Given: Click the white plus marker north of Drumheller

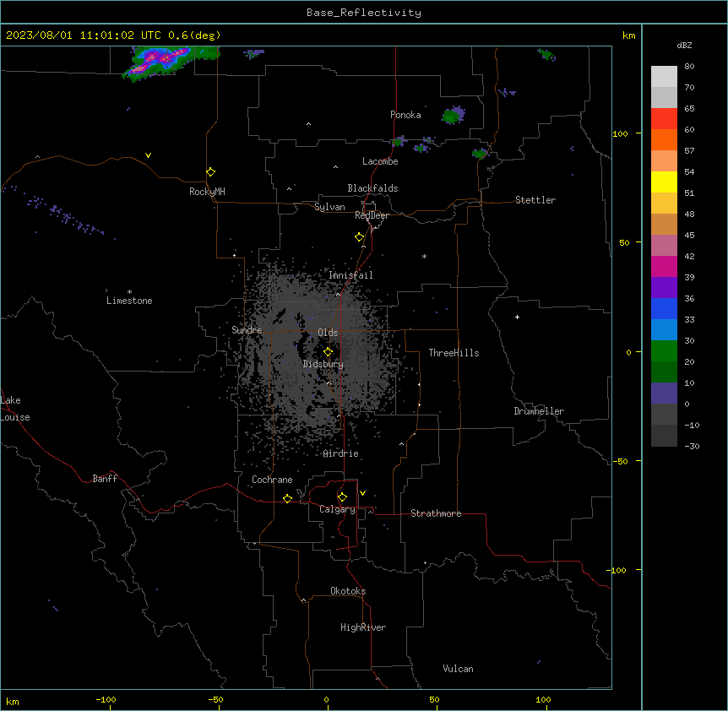Looking at the screenshot, I should pyautogui.click(x=517, y=317).
